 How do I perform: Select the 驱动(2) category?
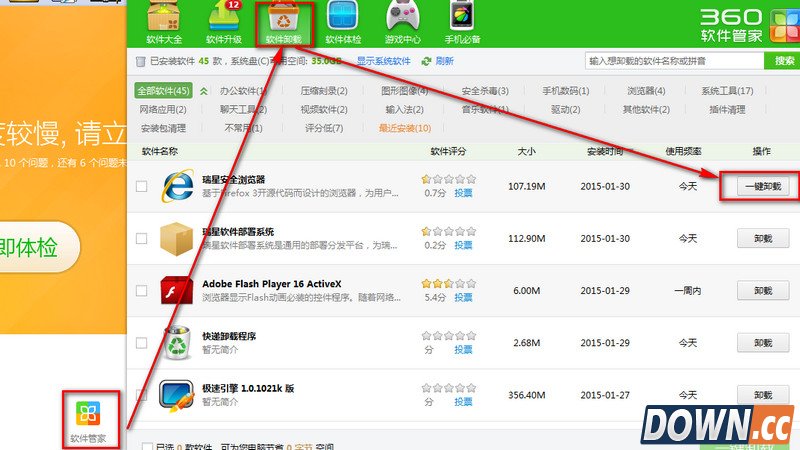(566, 109)
